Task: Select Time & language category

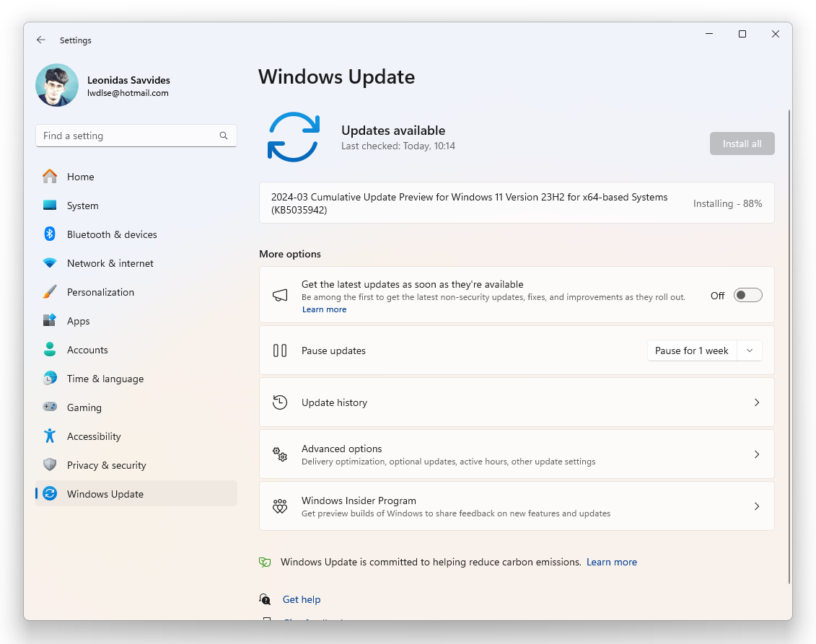Action: click(136, 379)
